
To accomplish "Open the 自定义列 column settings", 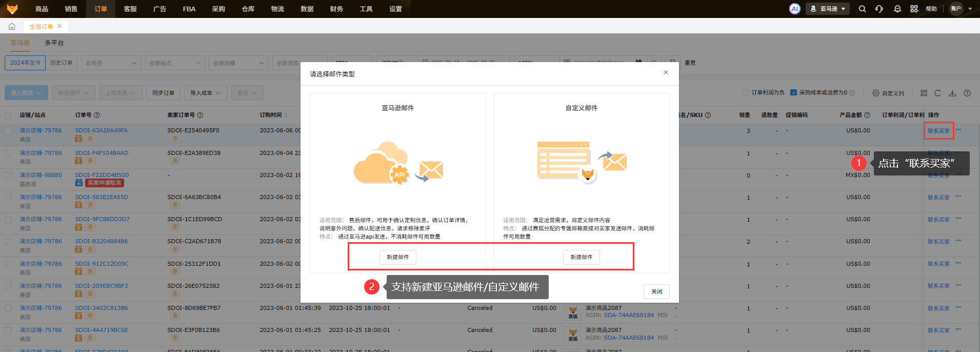I will [x=889, y=93].
